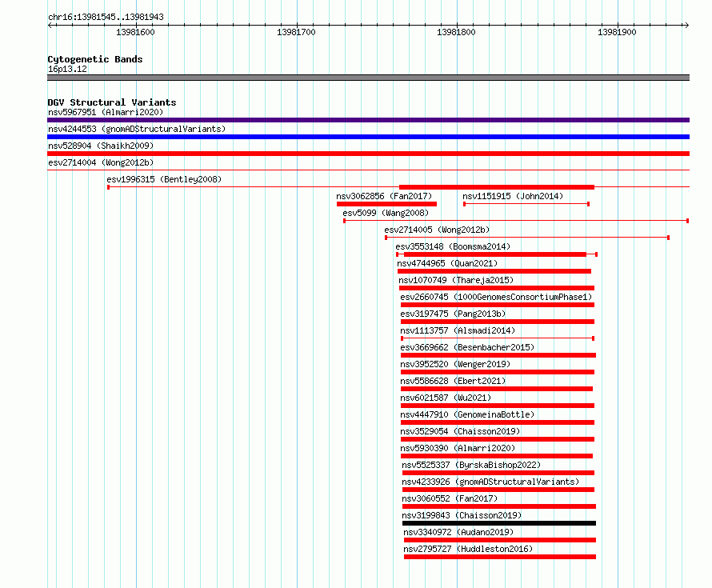Select the blue nsv4244553 variant bar
Screen dimensions: 712x588
point(368,137)
